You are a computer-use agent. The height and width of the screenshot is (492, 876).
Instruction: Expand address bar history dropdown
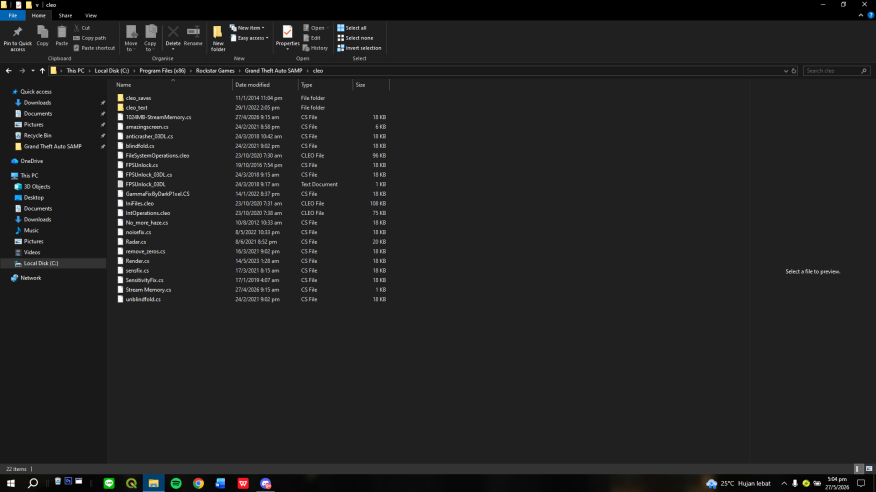pos(785,71)
